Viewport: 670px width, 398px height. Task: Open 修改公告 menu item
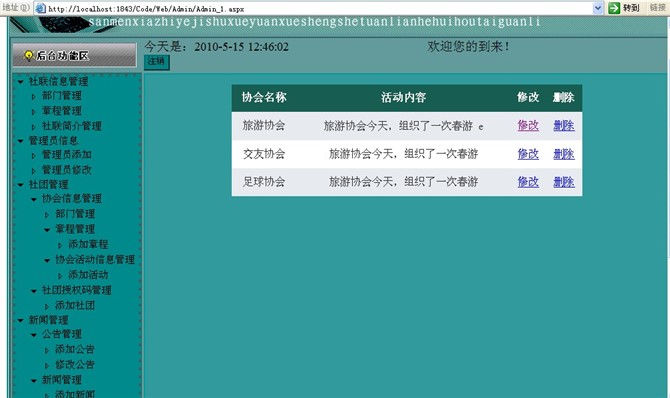pyautogui.click(x=75, y=365)
